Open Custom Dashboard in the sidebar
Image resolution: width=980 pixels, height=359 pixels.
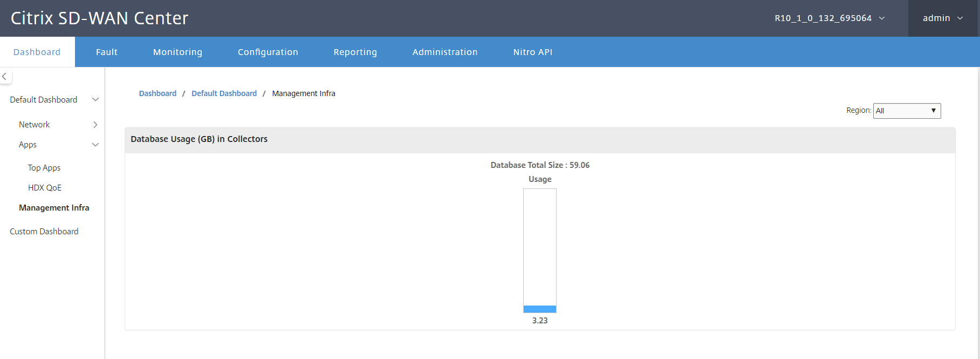pos(44,232)
